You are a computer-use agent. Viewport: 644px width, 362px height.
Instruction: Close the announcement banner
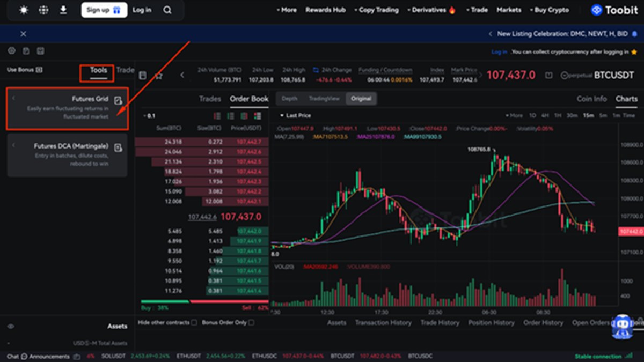coord(23,34)
